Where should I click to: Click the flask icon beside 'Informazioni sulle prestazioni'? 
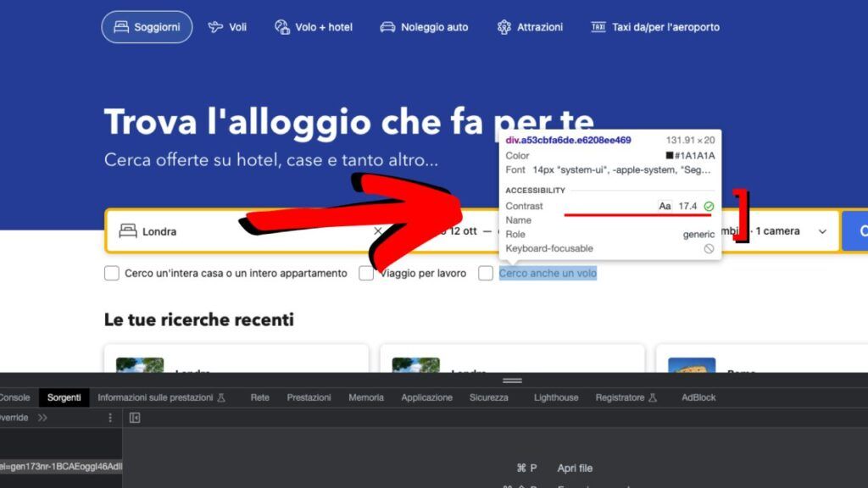[221, 398]
